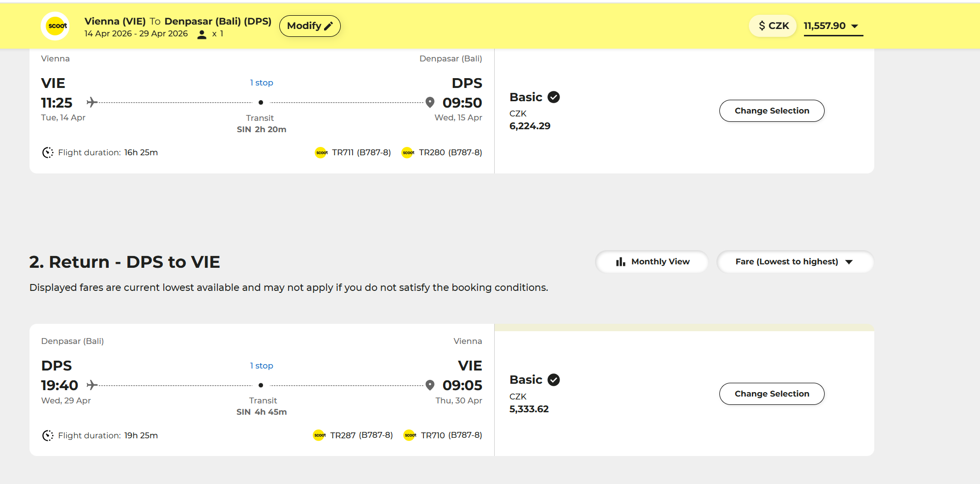Click the DPS arrival location pin icon
Image resolution: width=980 pixels, height=484 pixels.
pos(430,102)
